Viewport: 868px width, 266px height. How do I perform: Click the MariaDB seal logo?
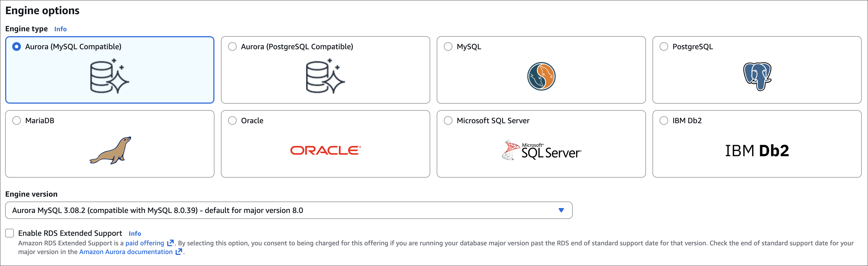point(110,150)
